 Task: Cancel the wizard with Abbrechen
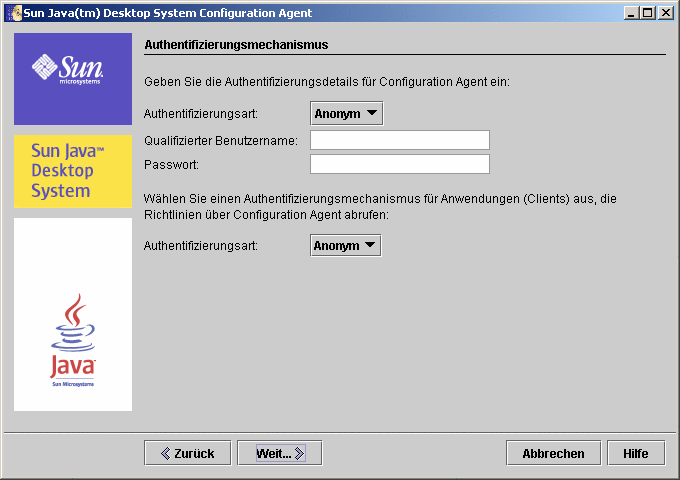click(553, 453)
